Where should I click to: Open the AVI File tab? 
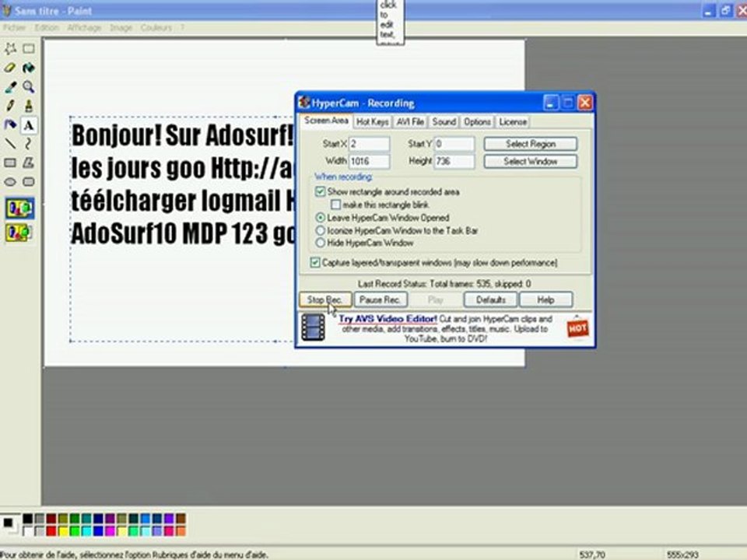410,122
